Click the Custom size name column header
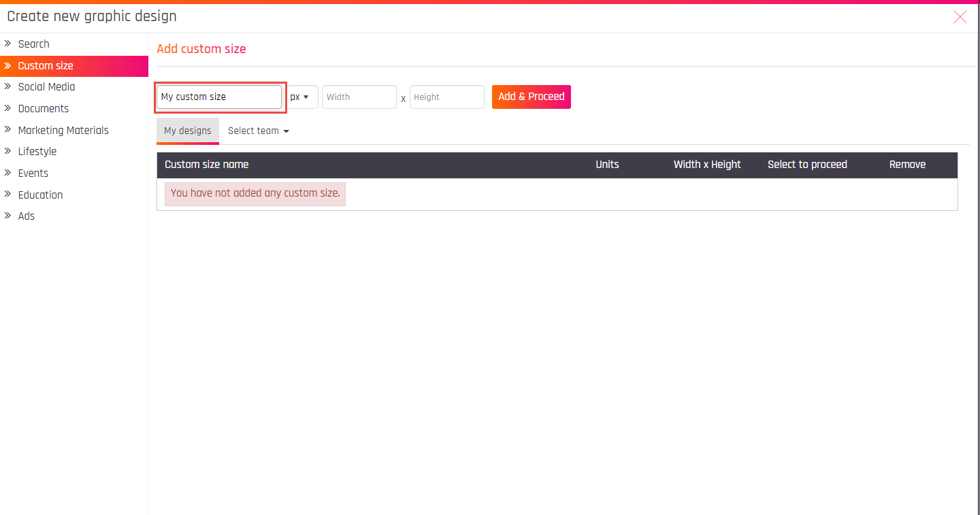Image resolution: width=980 pixels, height=515 pixels. coord(207,165)
